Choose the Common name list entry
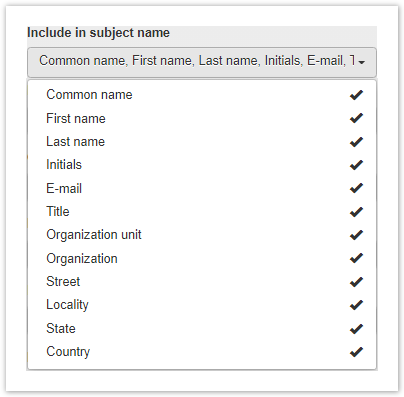 pyautogui.click(x=202, y=95)
